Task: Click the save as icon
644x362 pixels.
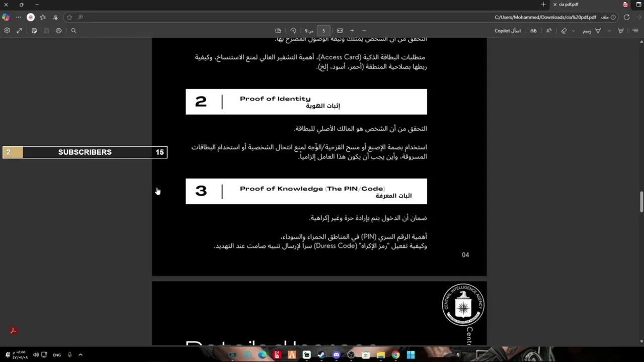Action: point(34,31)
